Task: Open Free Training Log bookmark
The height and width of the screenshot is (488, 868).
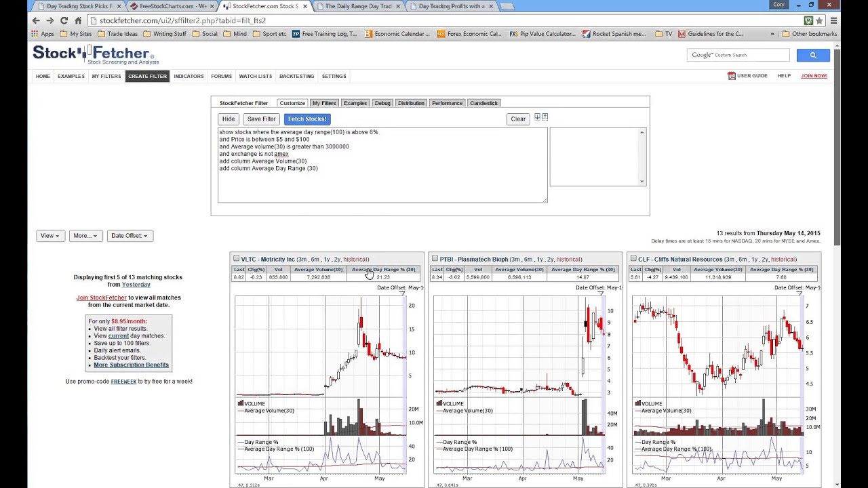Action: tap(324, 34)
